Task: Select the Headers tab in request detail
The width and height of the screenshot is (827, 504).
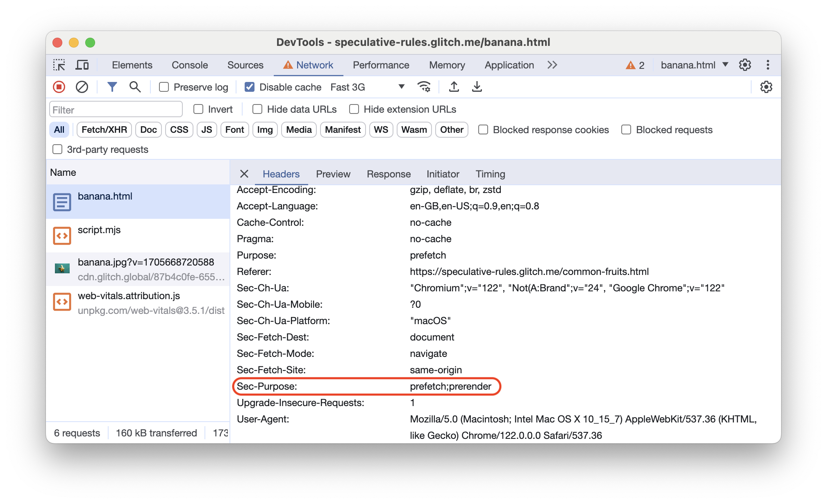Action: tap(281, 174)
